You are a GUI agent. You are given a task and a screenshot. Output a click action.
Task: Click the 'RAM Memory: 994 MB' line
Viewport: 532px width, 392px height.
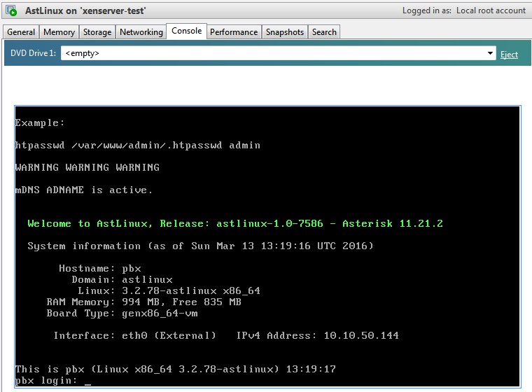click(x=144, y=302)
